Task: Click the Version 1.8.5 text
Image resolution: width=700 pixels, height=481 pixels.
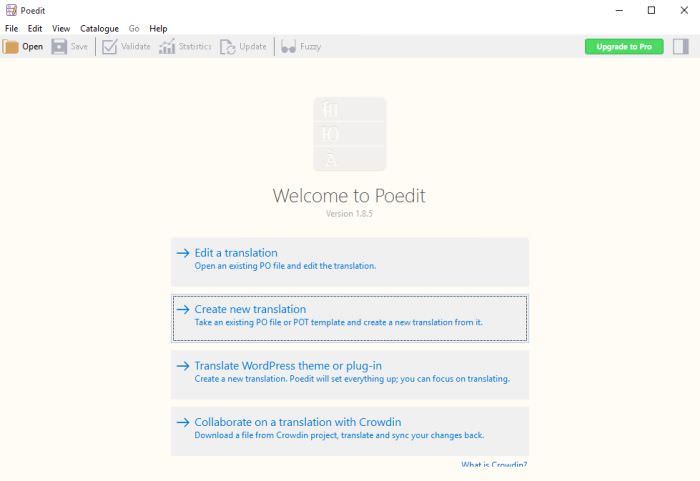Action: click(349, 213)
